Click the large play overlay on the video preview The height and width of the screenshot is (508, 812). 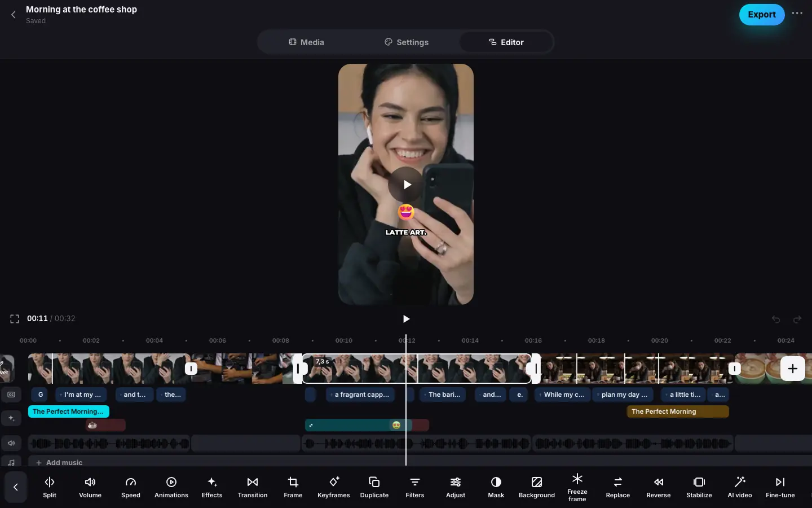coord(406,185)
